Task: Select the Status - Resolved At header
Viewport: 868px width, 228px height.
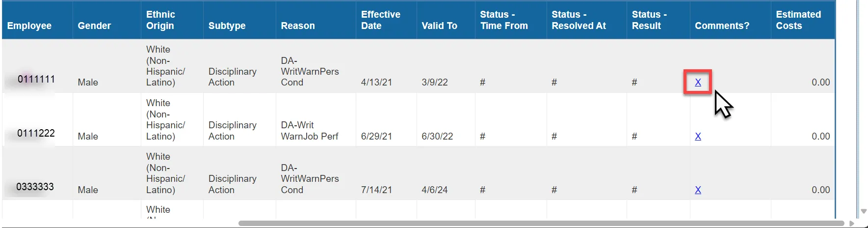Action: tap(579, 20)
